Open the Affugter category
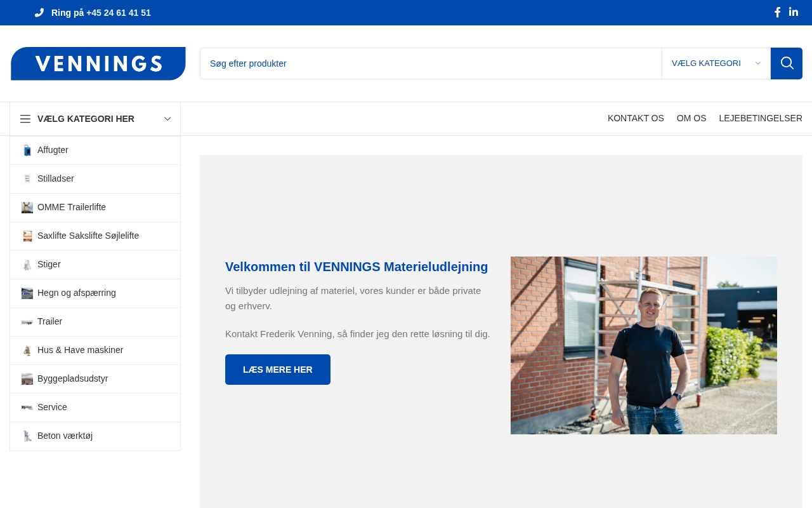This screenshot has height=508, width=812. click(95, 150)
